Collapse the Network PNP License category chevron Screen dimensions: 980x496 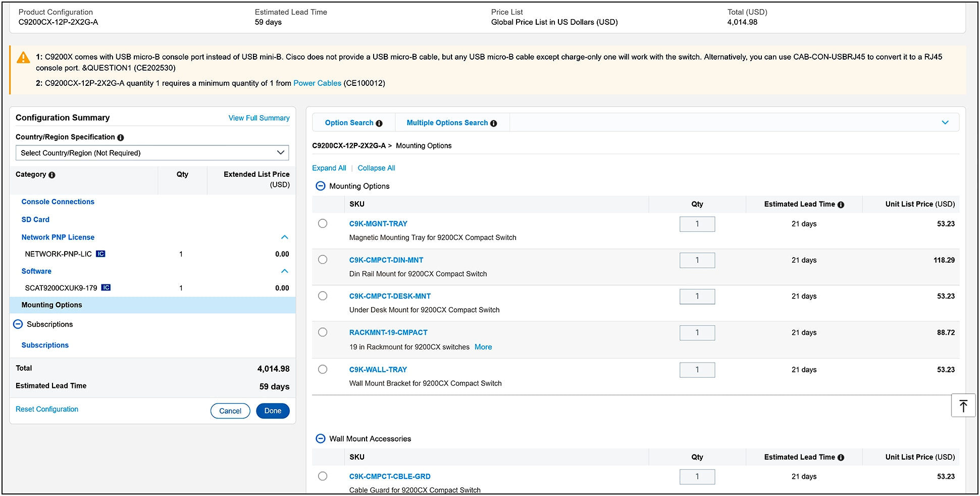285,237
